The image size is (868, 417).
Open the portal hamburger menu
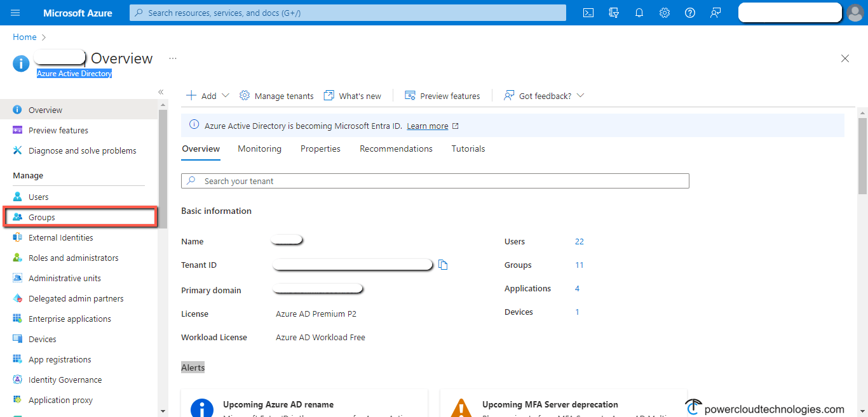point(15,13)
